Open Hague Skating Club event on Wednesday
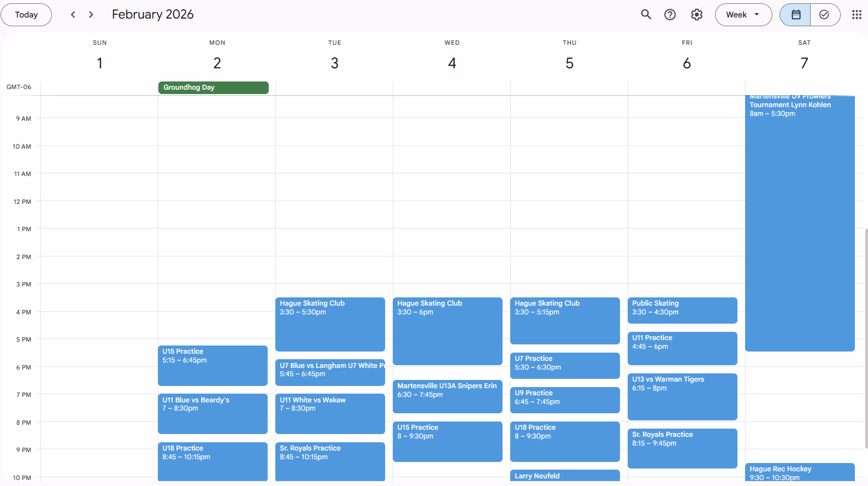 (x=447, y=331)
